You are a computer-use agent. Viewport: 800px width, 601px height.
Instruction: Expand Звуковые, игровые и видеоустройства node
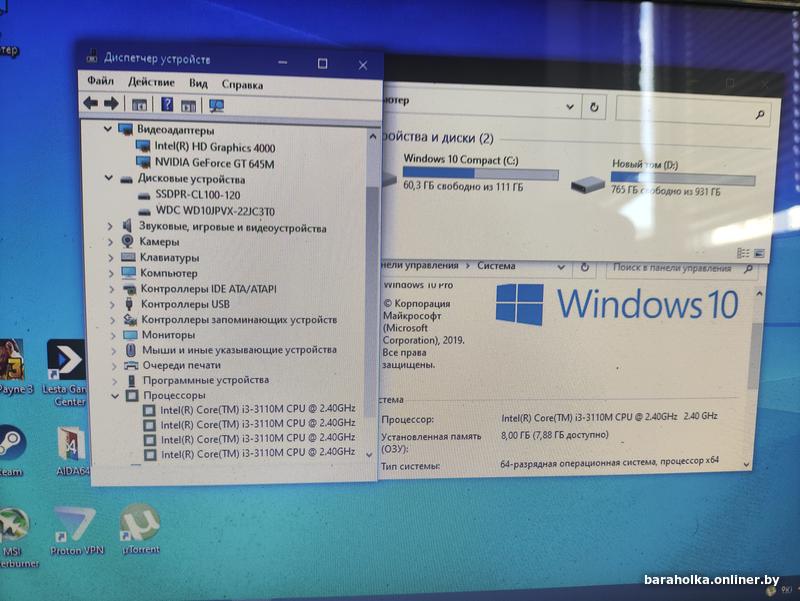[110, 226]
